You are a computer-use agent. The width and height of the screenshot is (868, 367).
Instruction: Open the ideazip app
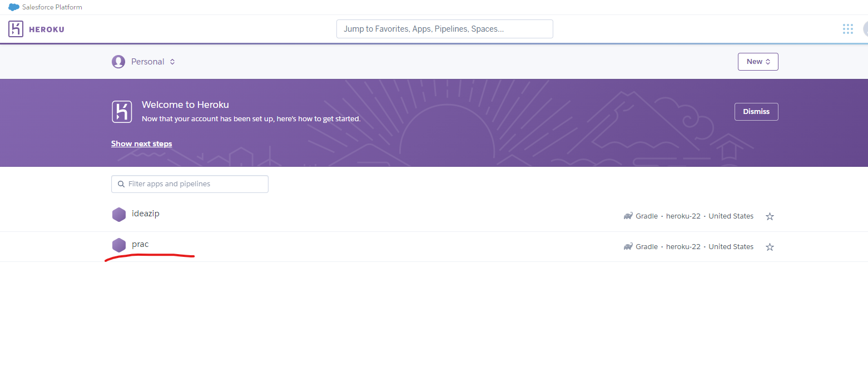[146, 214]
